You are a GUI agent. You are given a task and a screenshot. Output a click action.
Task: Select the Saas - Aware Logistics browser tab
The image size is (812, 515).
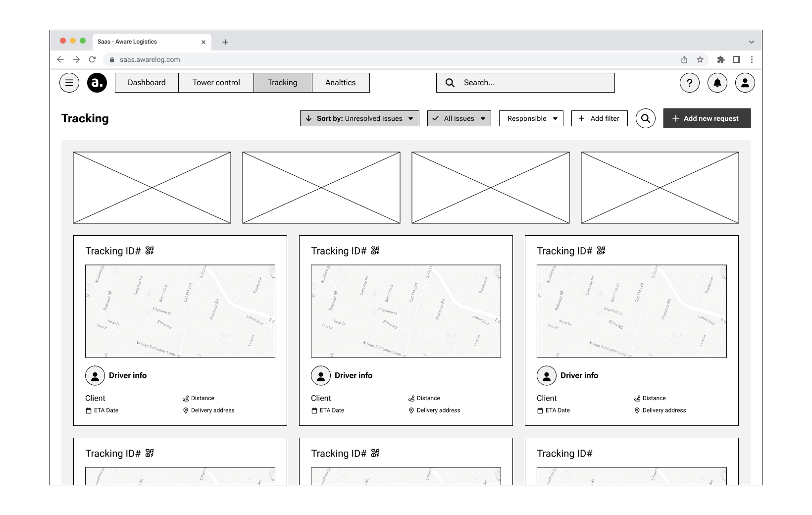pyautogui.click(x=152, y=42)
